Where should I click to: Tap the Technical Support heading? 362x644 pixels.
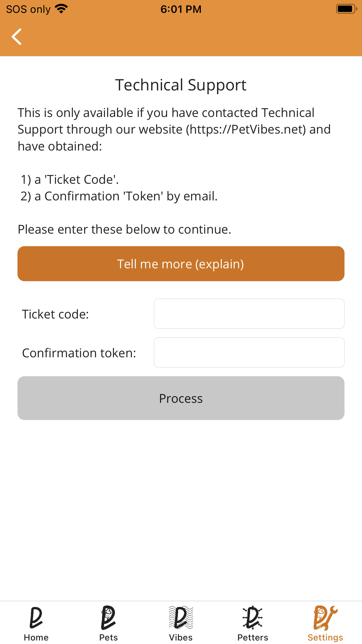(x=181, y=85)
